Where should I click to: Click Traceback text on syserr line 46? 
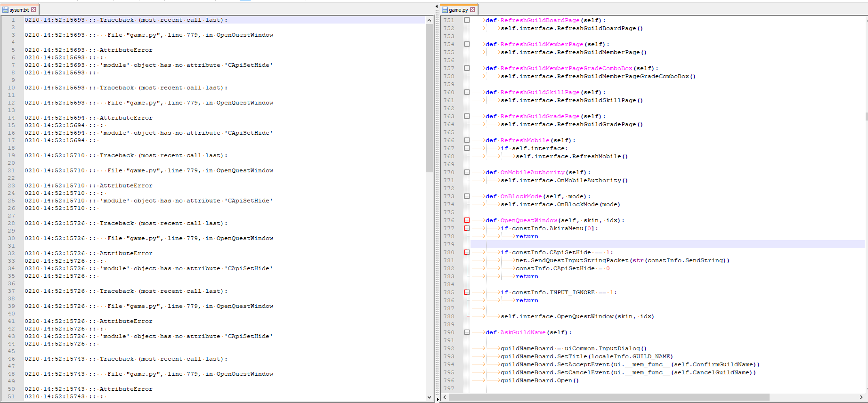164,359
